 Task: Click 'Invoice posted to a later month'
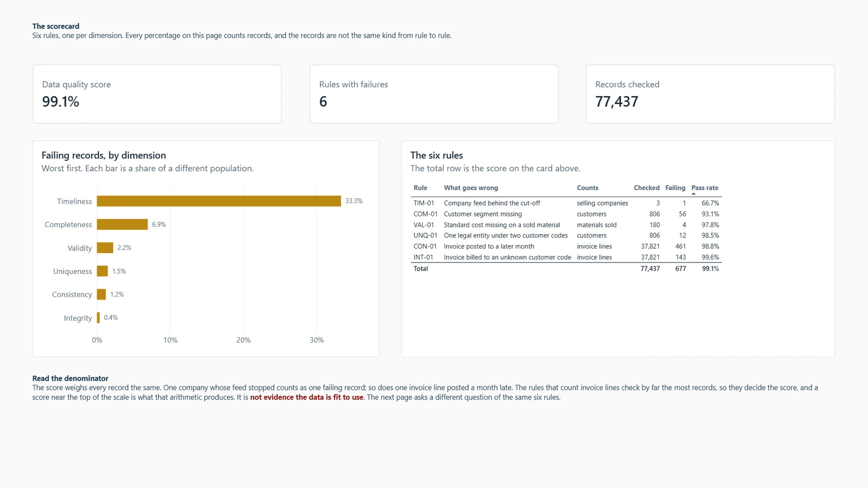pos(489,247)
